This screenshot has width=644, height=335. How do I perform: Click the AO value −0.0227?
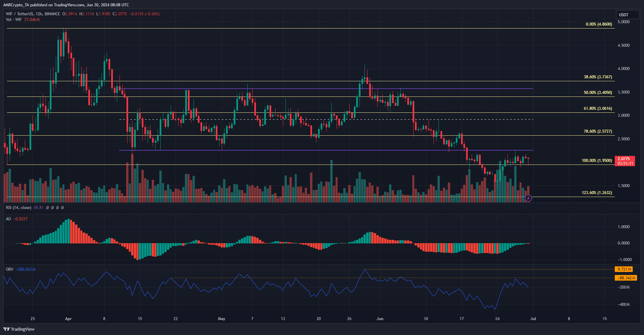click(21, 219)
